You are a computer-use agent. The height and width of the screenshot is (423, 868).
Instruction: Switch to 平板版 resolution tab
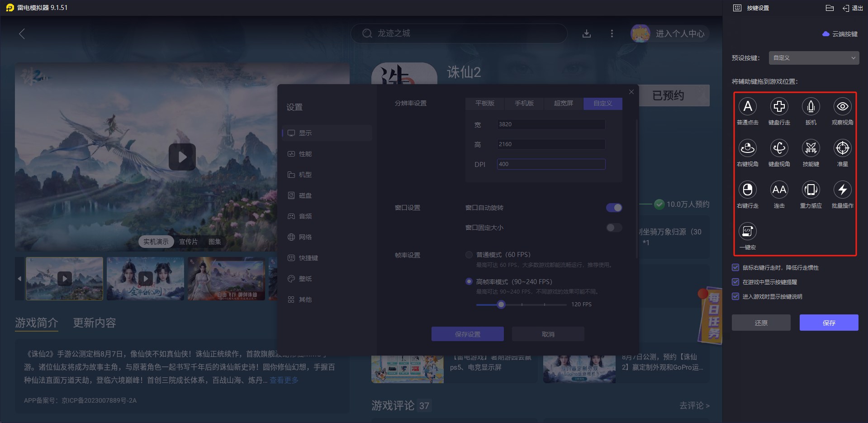tap(485, 104)
